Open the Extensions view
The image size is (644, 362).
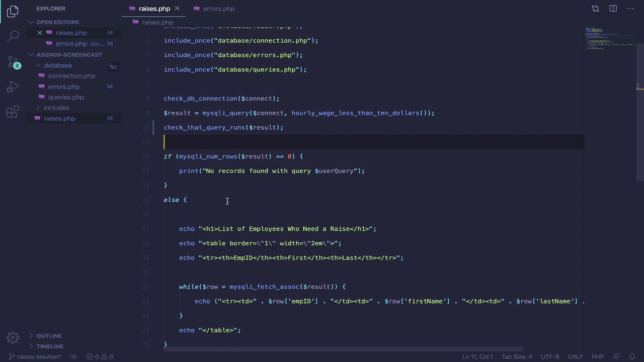13,112
